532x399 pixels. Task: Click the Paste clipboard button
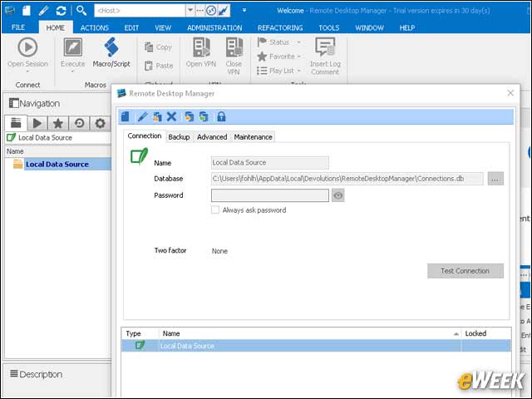tap(159, 66)
